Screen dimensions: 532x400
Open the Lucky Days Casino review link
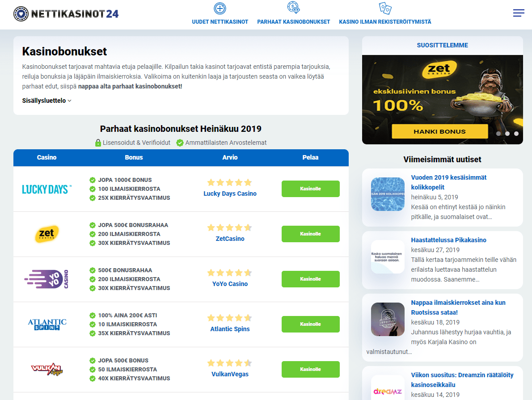[x=230, y=194]
